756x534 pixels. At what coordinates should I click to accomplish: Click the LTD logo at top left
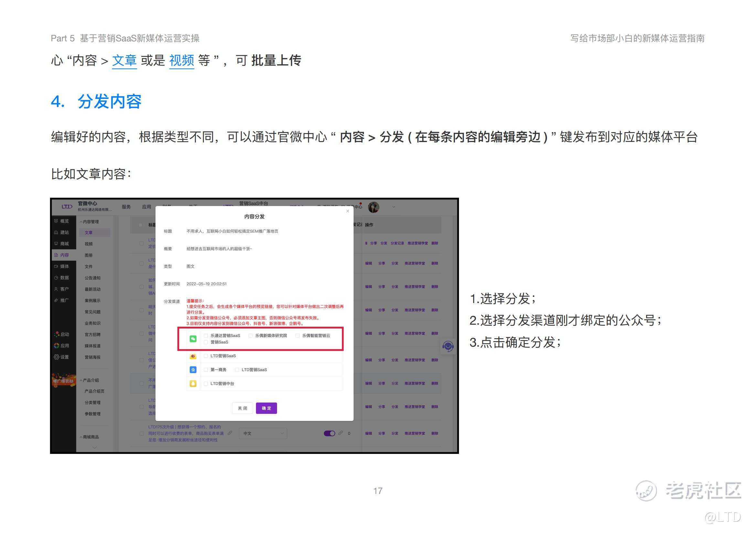(67, 207)
